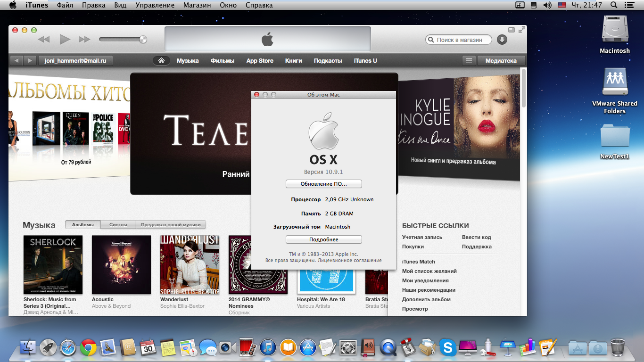This screenshot has width=644, height=362.
Task: Click the downloads arrow icon
Action: (x=502, y=40)
